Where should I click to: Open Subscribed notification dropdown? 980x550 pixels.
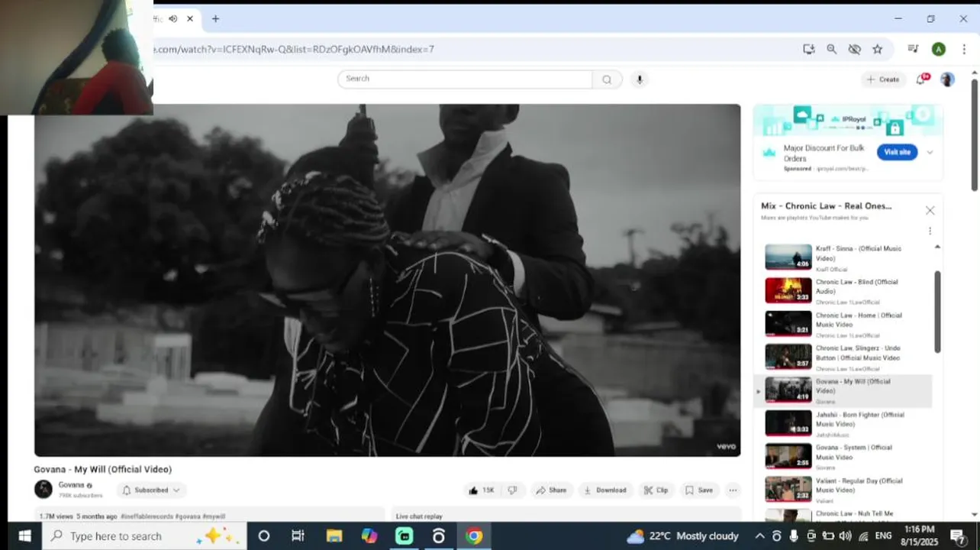pyautogui.click(x=151, y=490)
